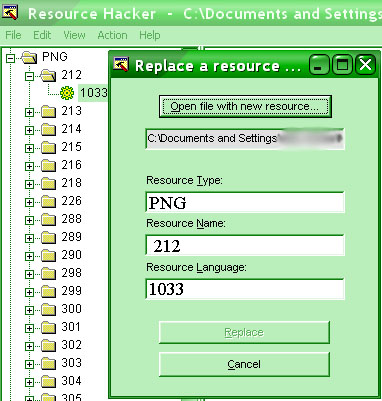
Task: Expand the 214 folder node
Action: tap(29, 130)
